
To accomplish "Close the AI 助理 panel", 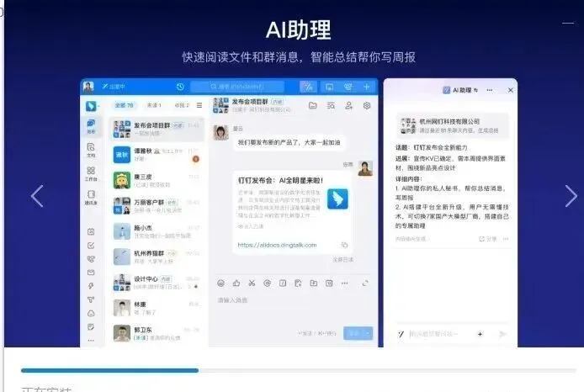I will (x=511, y=90).
